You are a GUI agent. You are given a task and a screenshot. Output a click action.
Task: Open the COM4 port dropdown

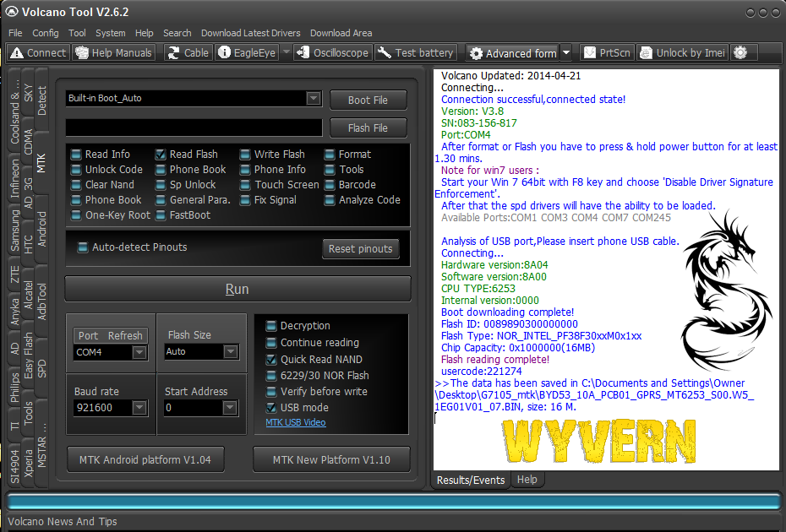point(139,353)
